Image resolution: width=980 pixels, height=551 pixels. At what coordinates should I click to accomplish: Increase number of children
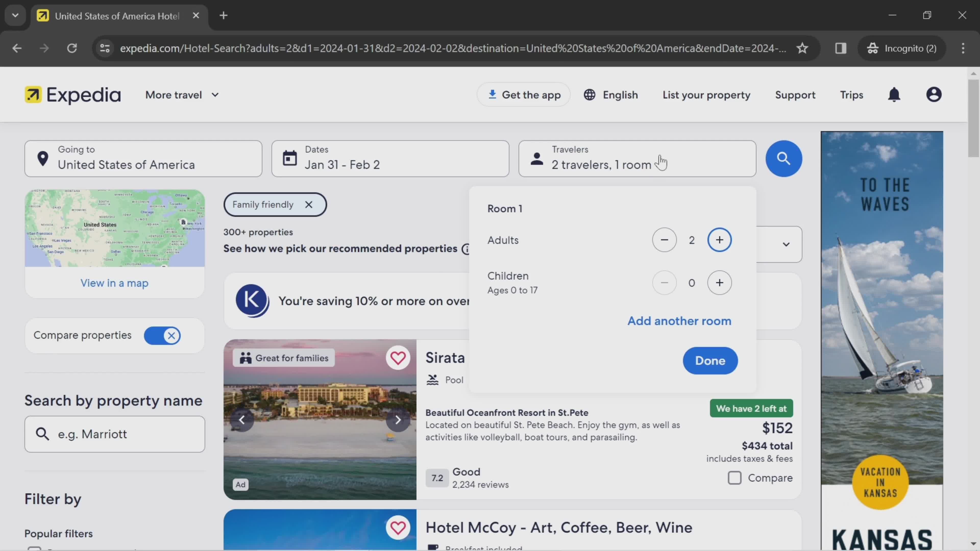click(719, 283)
